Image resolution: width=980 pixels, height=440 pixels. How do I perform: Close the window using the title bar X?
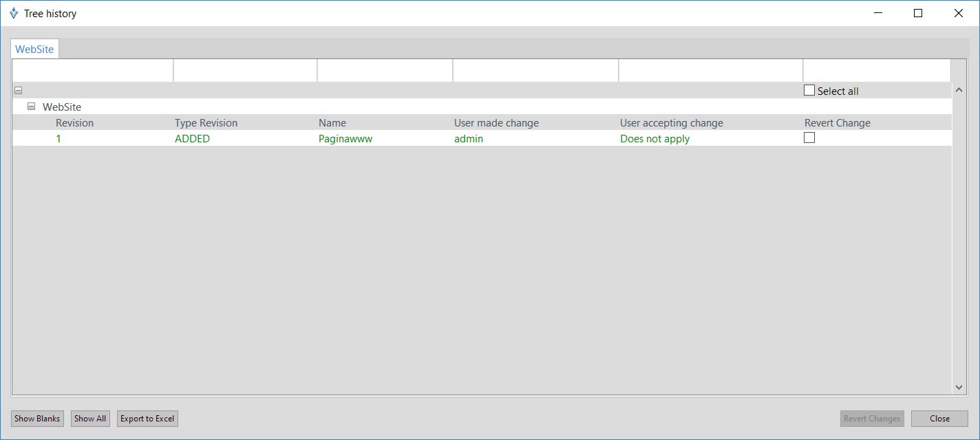point(959,13)
